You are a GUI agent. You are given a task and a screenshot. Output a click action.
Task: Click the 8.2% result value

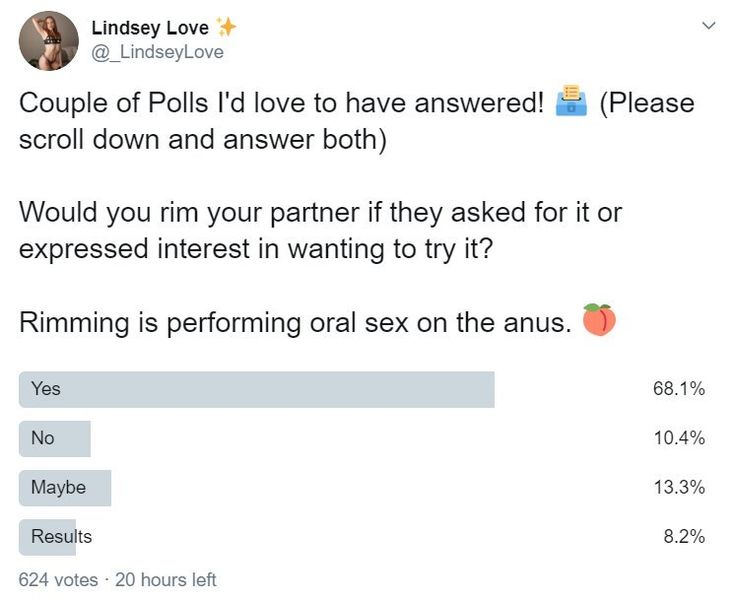click(684, 536)
